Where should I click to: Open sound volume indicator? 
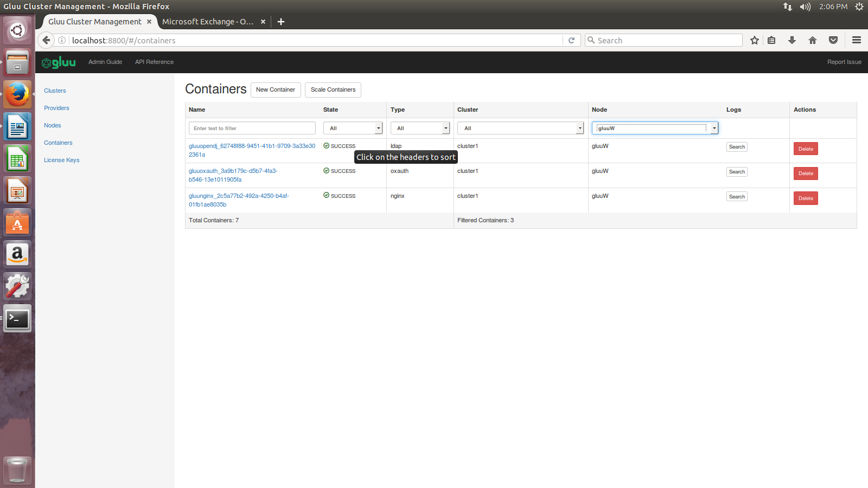tap(805, 7)
